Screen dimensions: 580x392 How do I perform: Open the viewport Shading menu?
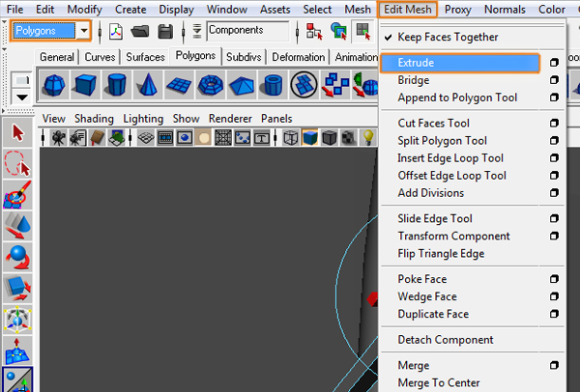click(x=94, y=119)
